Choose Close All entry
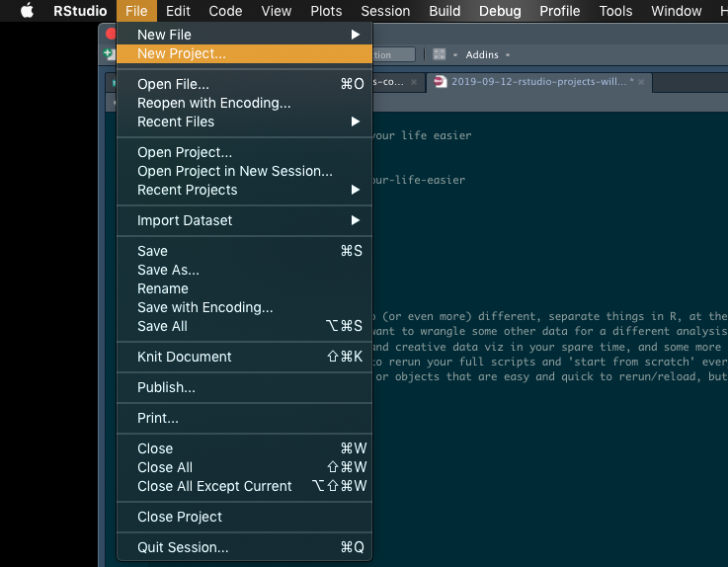 [x=244, y=467]
